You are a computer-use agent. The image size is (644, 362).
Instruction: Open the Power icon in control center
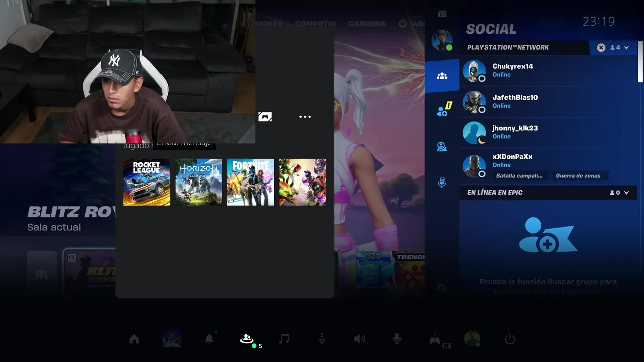point(510,339)
